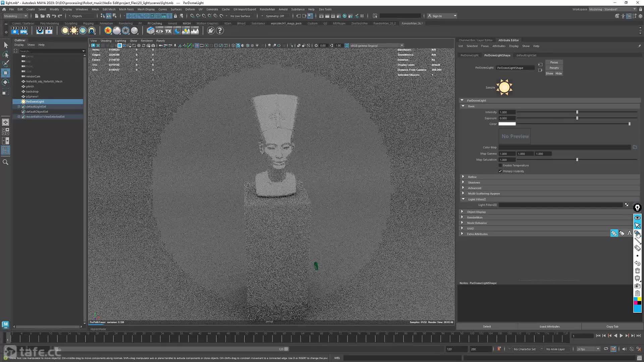Switch to the PxrDomeLight tab
644x362 pixels.
(x=469, y=55)
